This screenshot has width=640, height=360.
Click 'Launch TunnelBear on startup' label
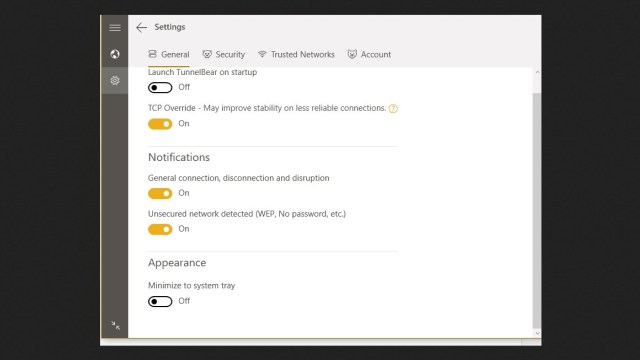[202, 72]
